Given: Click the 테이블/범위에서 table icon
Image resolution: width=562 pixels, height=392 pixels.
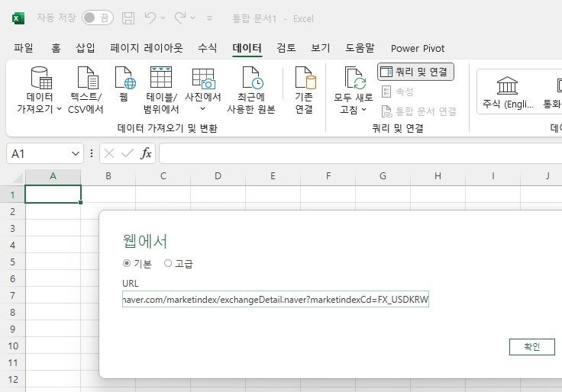Looking at the screenshot, I should click(161, 77).
